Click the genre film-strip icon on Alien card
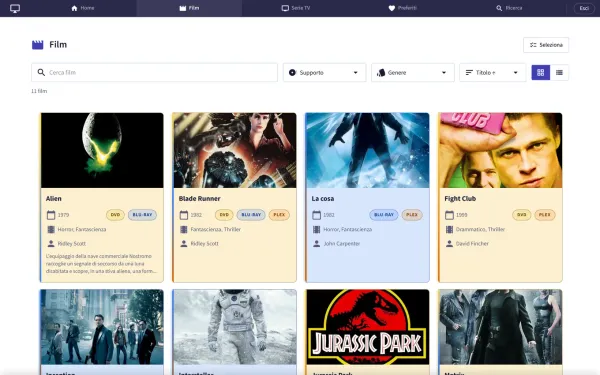This screenshot has height=375, width=600. point(51,229)
